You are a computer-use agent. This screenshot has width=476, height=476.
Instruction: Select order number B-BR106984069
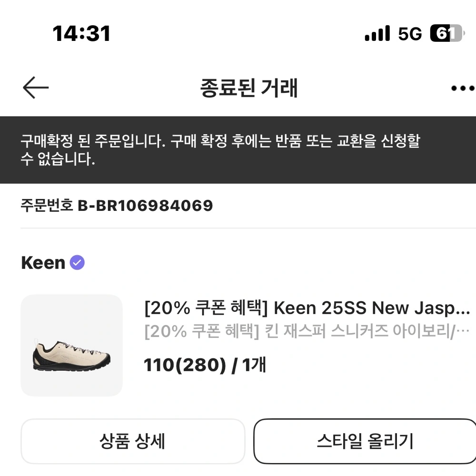pos(145,206)
